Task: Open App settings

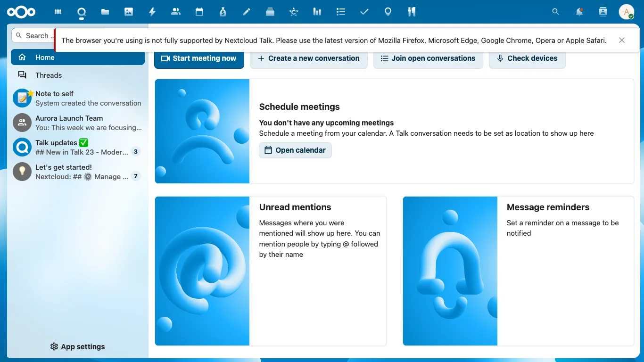Action: tap(78, 347)
